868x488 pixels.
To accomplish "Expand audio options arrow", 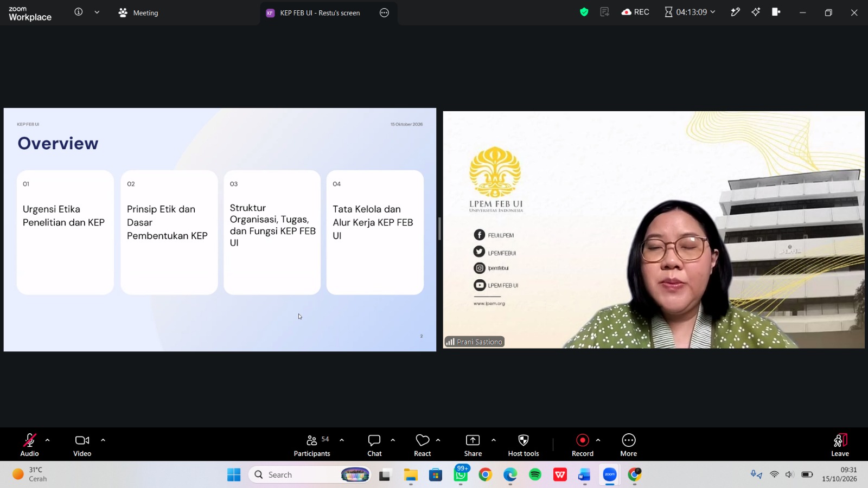I will 48,440.
